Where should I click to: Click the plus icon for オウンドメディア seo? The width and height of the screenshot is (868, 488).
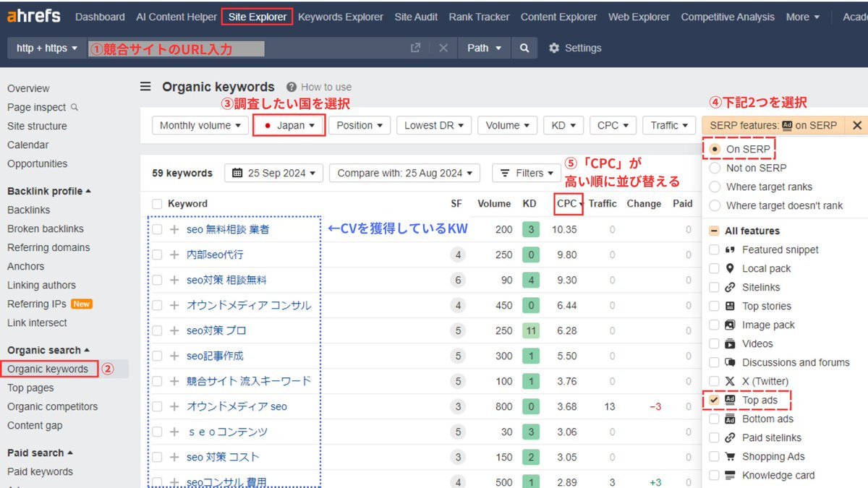174,406
